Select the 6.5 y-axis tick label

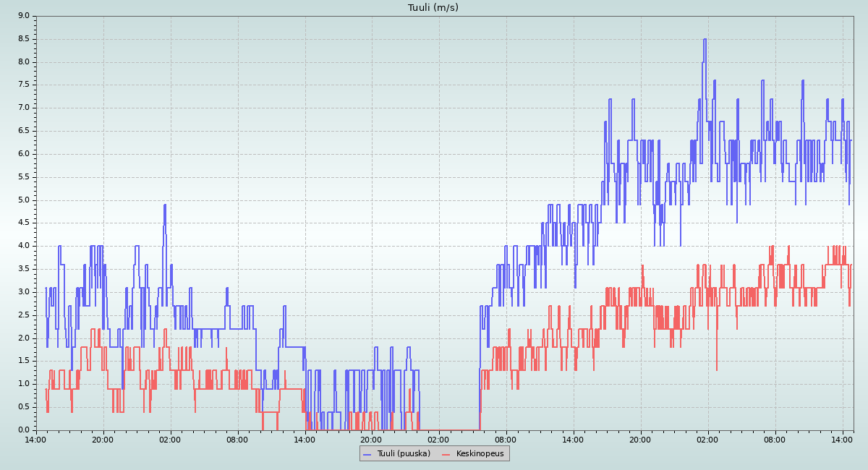[x=24, y=131]
